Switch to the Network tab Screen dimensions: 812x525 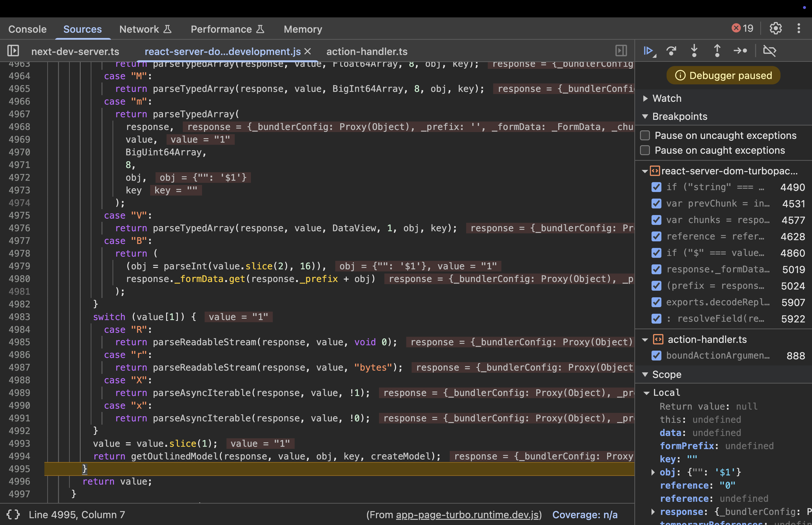139,29
